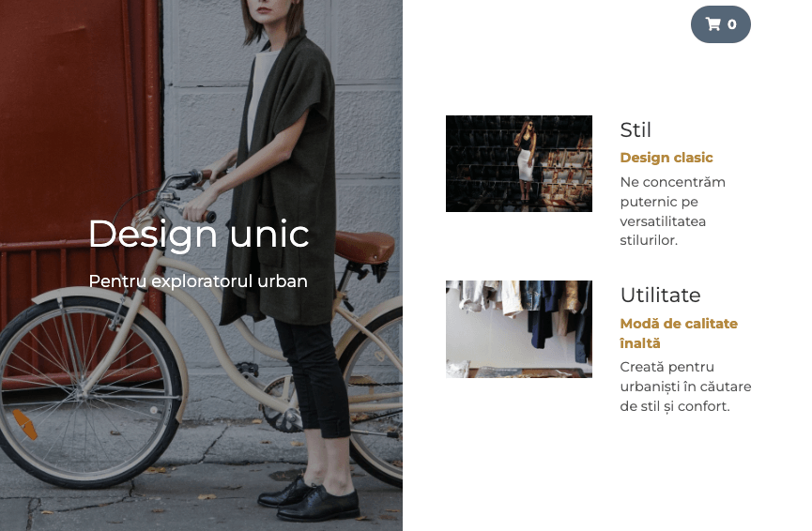Click the Stil description paragraph text
This screenshot has width=812, height=531.
(673, 211)
